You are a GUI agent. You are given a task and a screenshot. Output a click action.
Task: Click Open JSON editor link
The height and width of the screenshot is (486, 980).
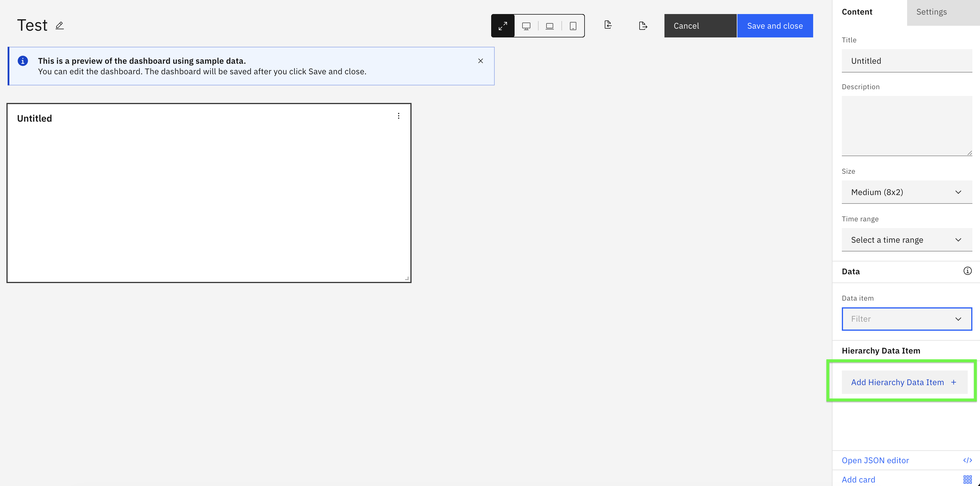tap(875, 461)
